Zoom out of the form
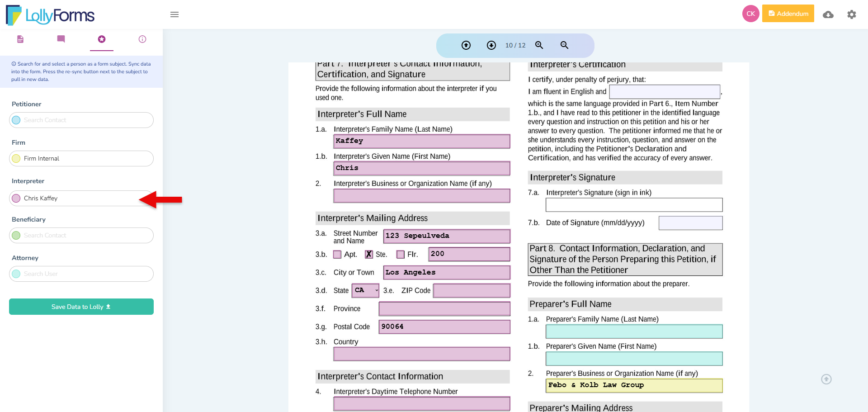 [x=565, y=45]
